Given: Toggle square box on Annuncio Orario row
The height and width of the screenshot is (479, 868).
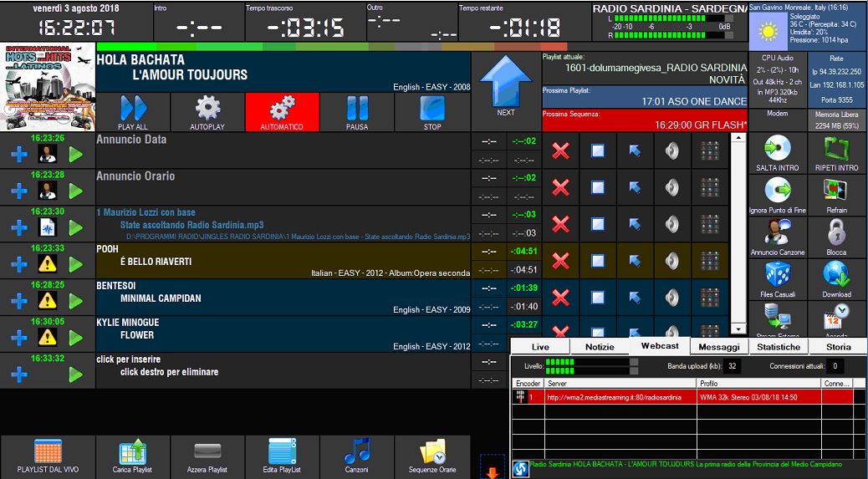Looking at the screenshot, I should [598, 187].
